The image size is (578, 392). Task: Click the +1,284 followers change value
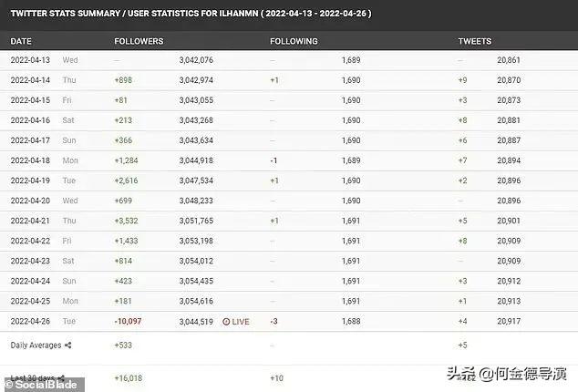pos(126,160)
